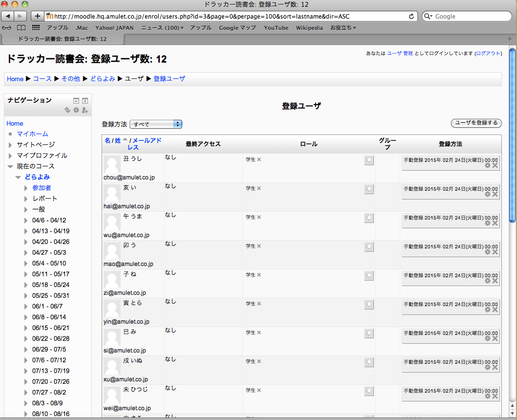
Task: Switch to the ドラッカー読書会 browser tab
Action: 63,39
